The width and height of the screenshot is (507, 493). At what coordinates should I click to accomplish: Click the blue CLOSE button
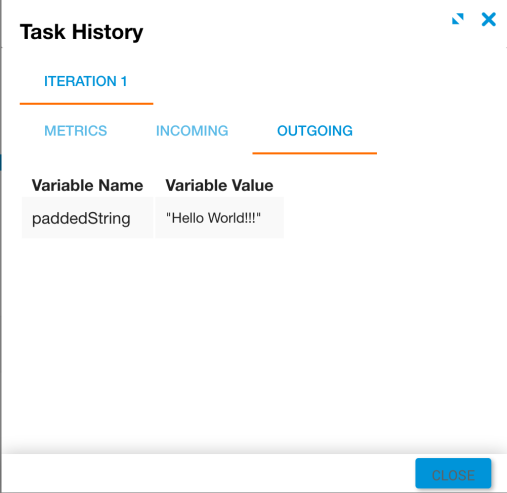(453, 473)
